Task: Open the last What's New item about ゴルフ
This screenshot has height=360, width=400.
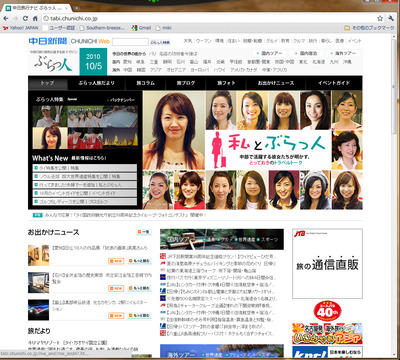Action: 85,202
